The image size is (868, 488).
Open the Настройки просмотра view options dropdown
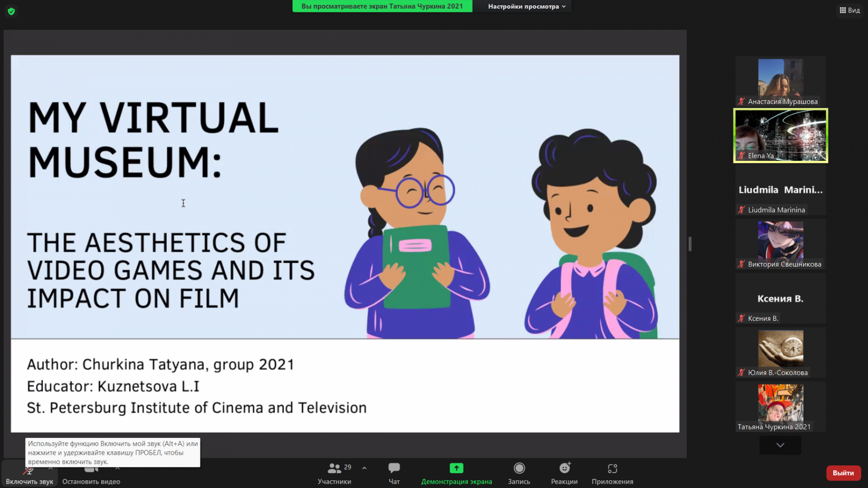527,6
